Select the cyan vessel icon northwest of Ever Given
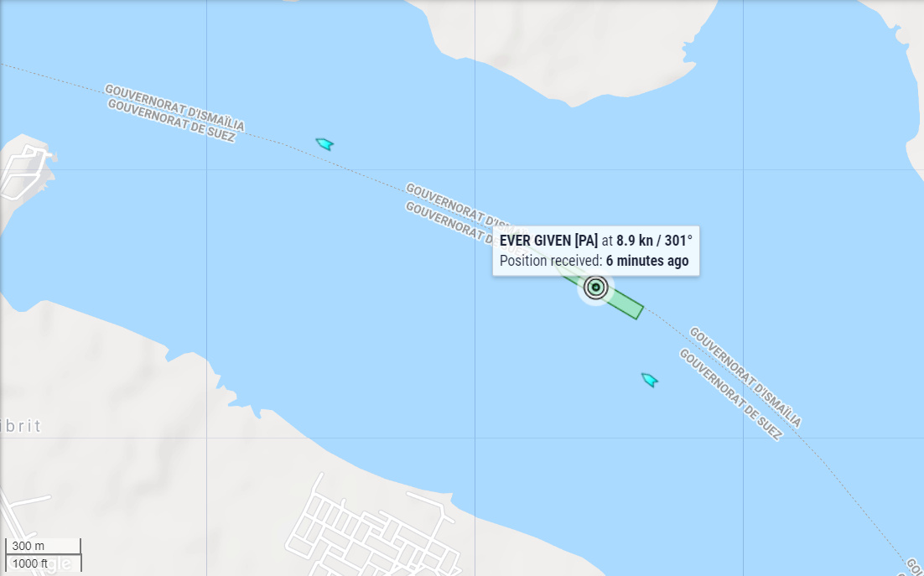This screenshot has width=924, height=576. [324, 143]
